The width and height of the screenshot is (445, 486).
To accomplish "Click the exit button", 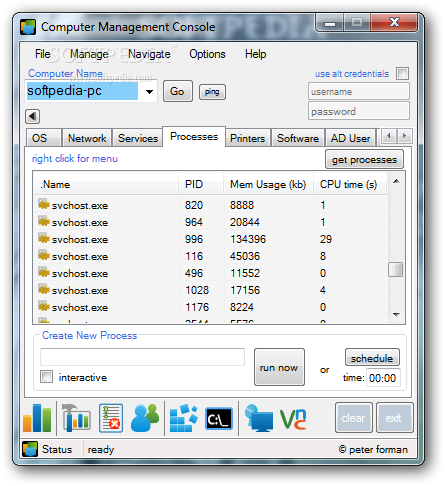I will point(394,418).
